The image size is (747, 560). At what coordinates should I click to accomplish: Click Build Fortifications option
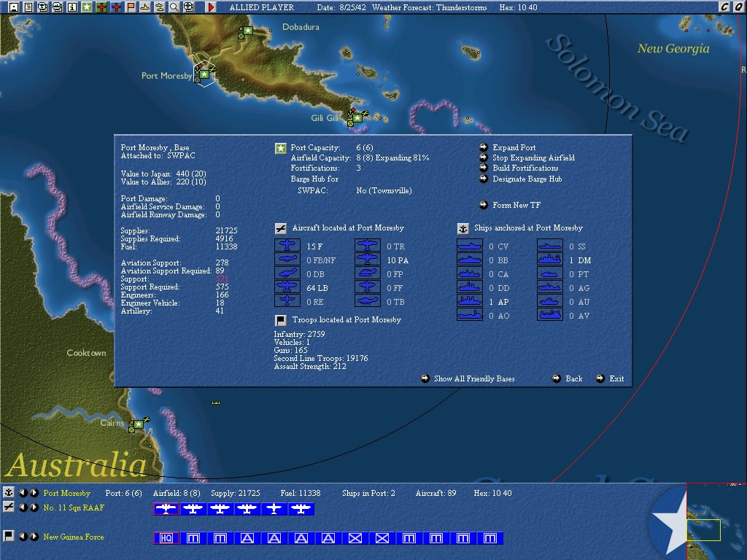(x=525, y=168)
